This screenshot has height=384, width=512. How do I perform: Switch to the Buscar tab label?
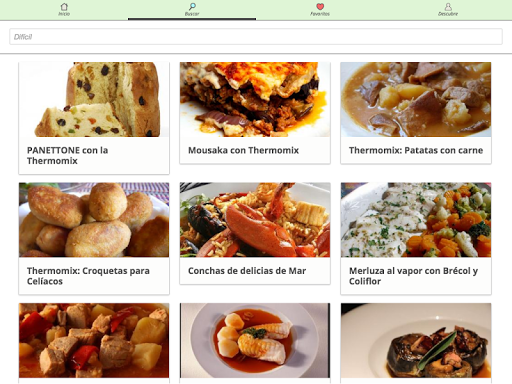[x=192, y=14]
